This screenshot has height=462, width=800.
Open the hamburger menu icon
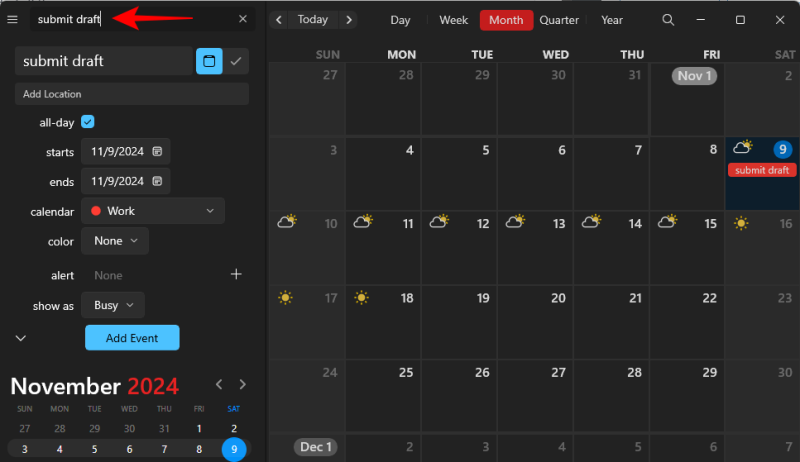(12, 19)
